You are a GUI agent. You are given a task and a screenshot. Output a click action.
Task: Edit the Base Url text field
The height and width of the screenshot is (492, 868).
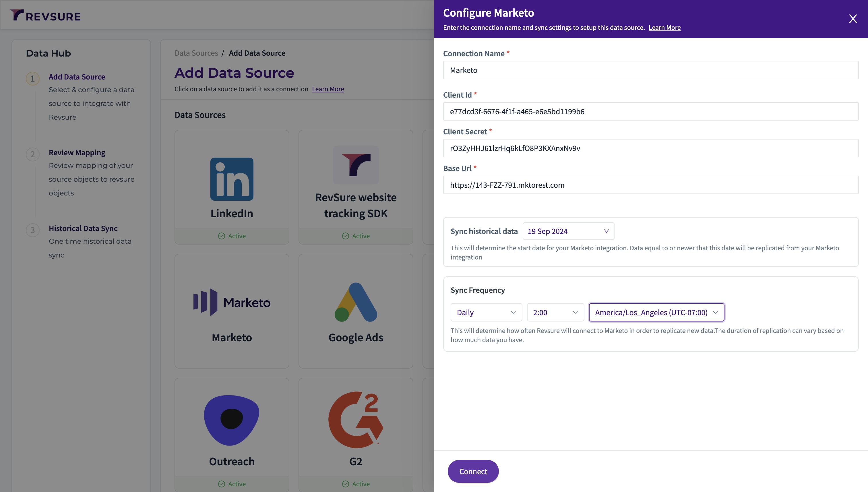coord(650,185)
